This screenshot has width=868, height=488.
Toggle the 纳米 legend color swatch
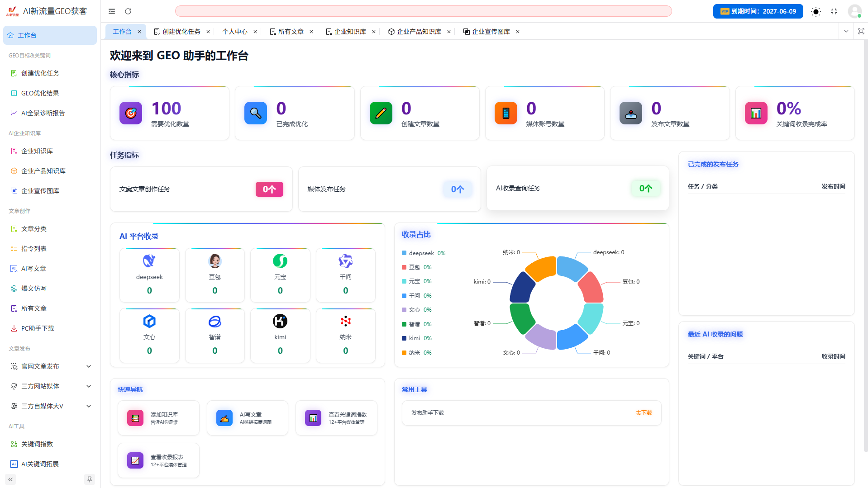(x=404, y=353)
